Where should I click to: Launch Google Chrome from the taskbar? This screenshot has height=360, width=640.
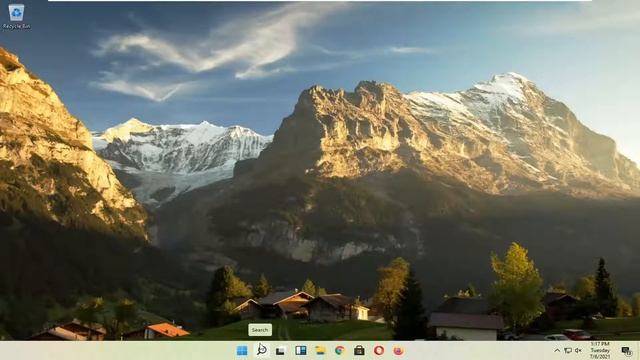click(x=340, y=351)
